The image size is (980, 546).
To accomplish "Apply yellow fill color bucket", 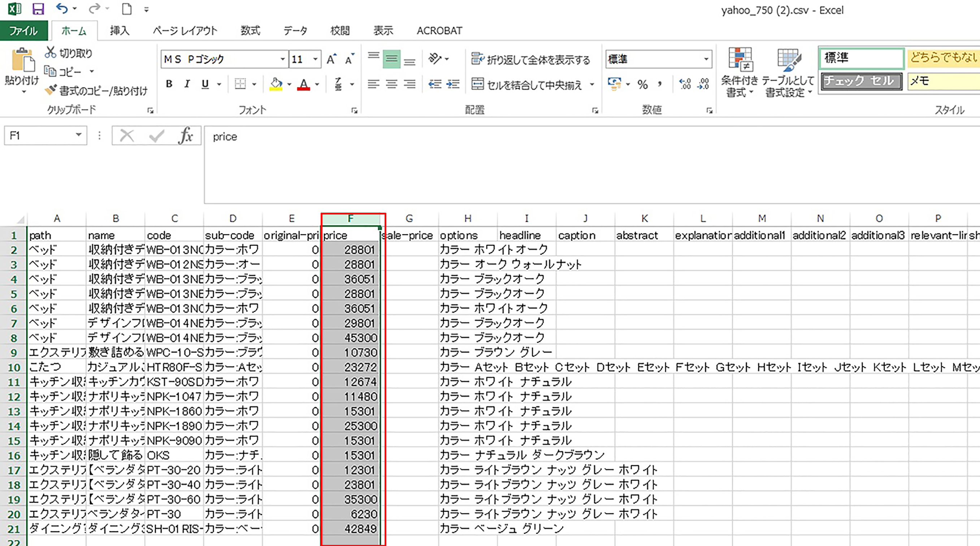I will [x=276, y=84].
